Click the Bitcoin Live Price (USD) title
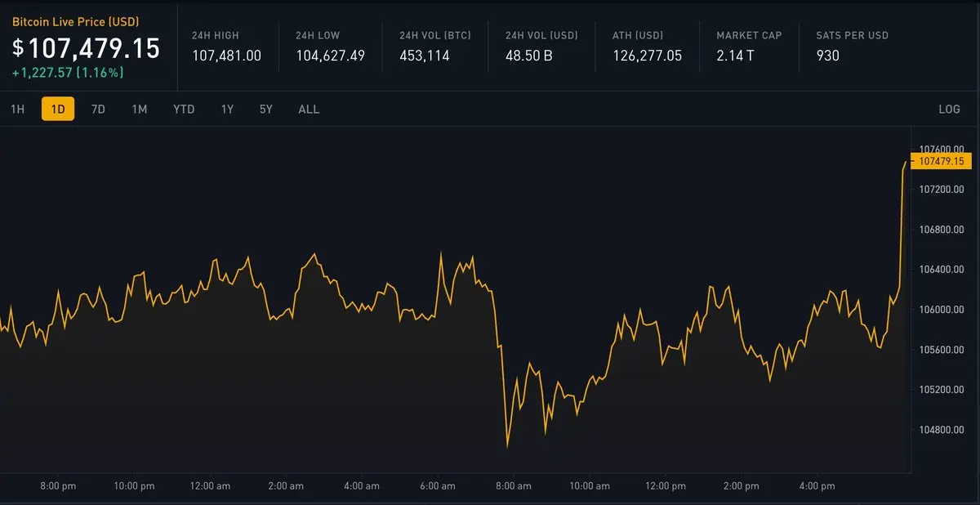Image resolution: width=980 pixels, height=505 pixels. [x=75, y=21]
